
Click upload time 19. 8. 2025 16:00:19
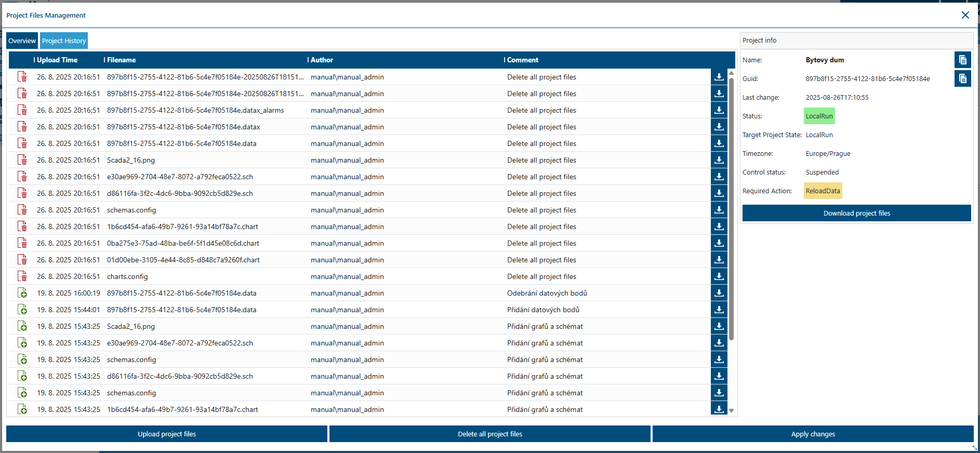(69, 293)
